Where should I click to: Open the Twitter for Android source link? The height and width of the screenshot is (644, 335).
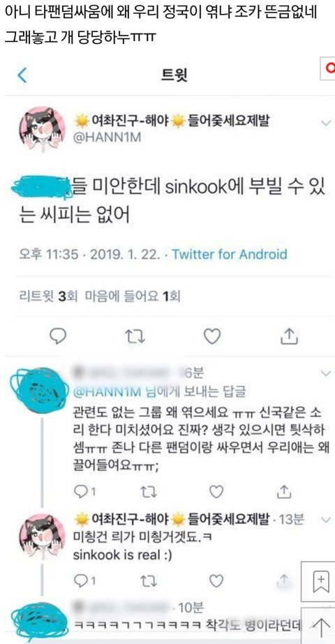230,254
